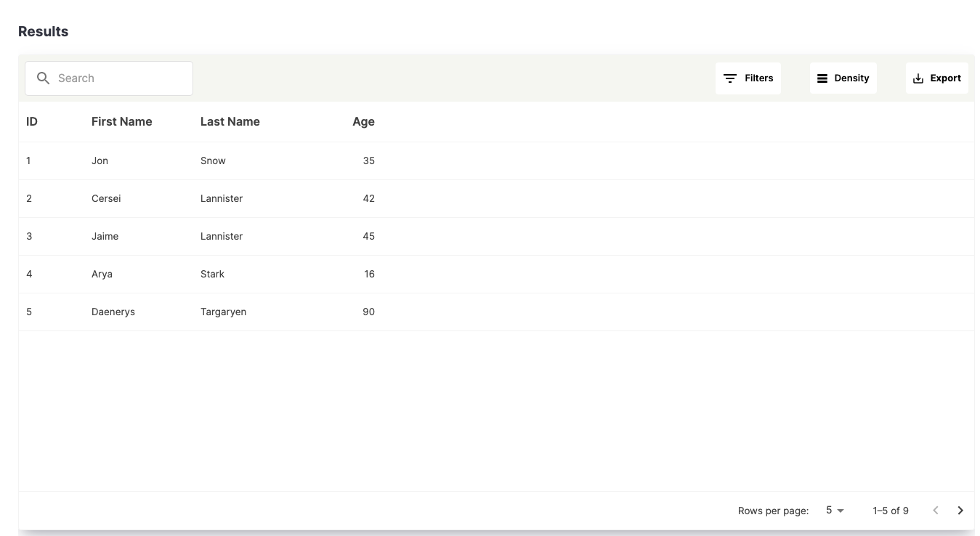Sort the First Name column

point(121,121)
